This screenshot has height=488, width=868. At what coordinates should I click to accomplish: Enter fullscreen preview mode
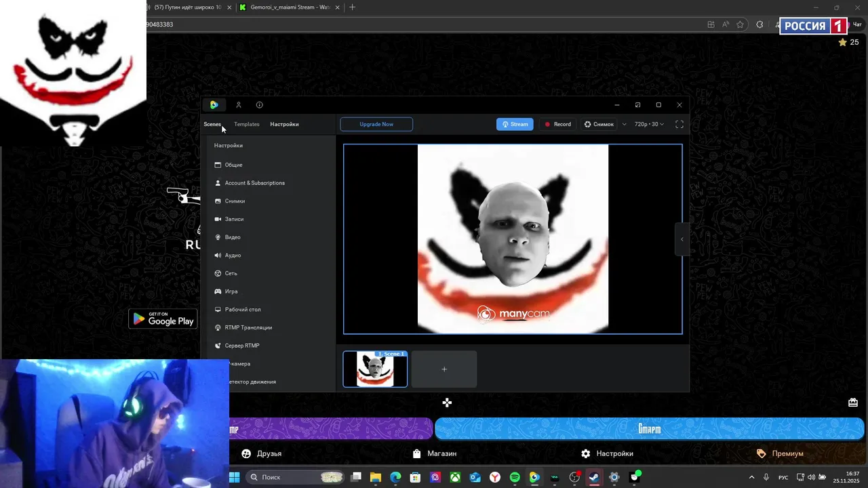click(679, 124)
